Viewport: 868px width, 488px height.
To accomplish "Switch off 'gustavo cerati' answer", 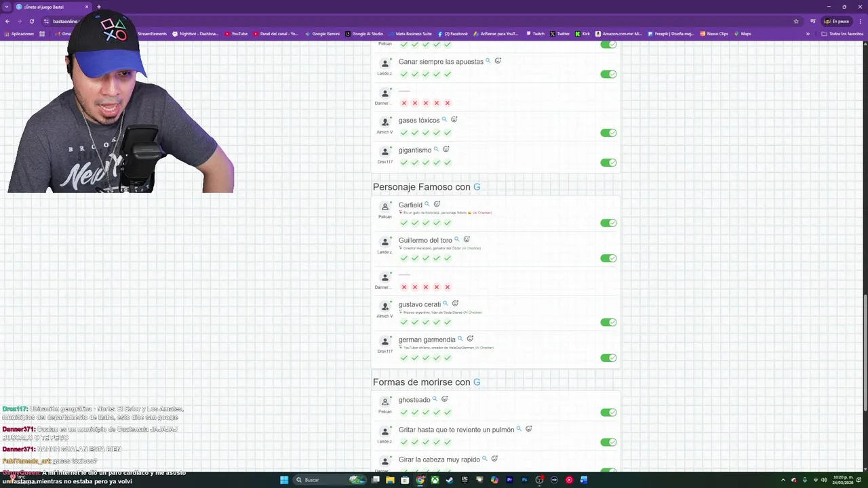I will coord(608,323).
